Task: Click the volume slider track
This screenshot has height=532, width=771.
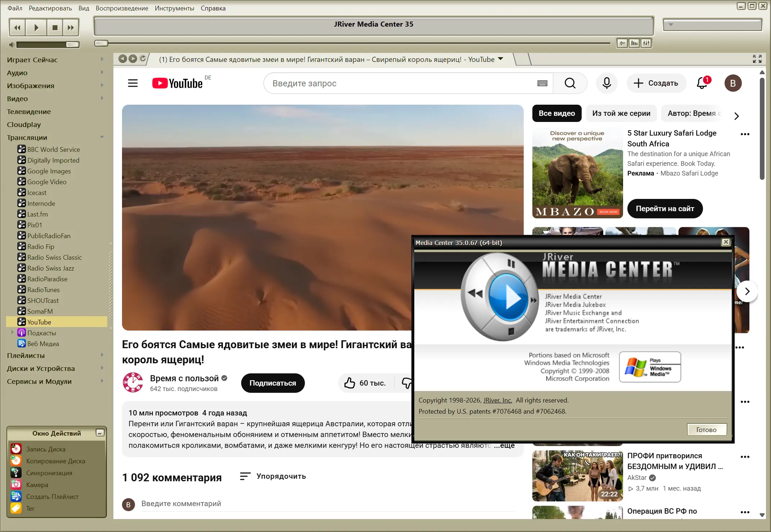Action: pos(41,45)
